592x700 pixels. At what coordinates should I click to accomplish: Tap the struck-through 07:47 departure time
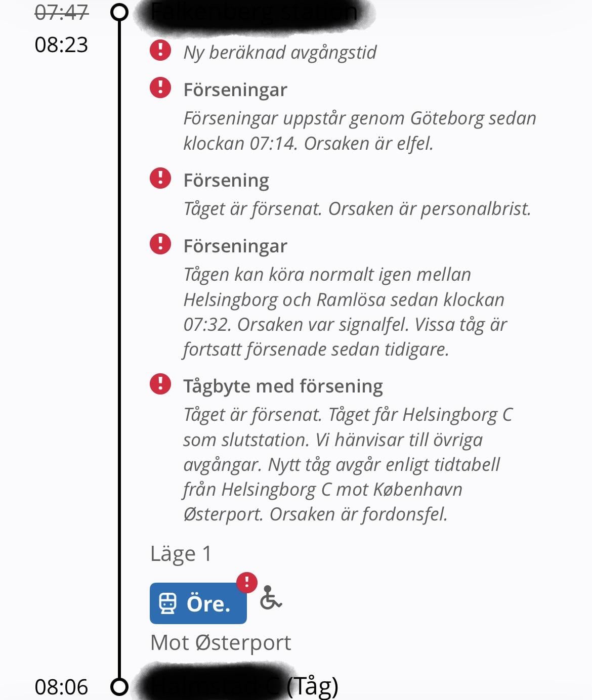point(62,12)
